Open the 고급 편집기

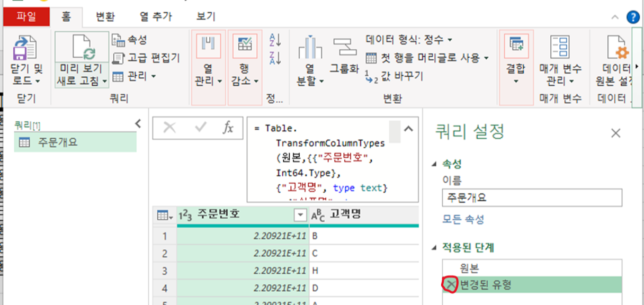pos(147,58)
